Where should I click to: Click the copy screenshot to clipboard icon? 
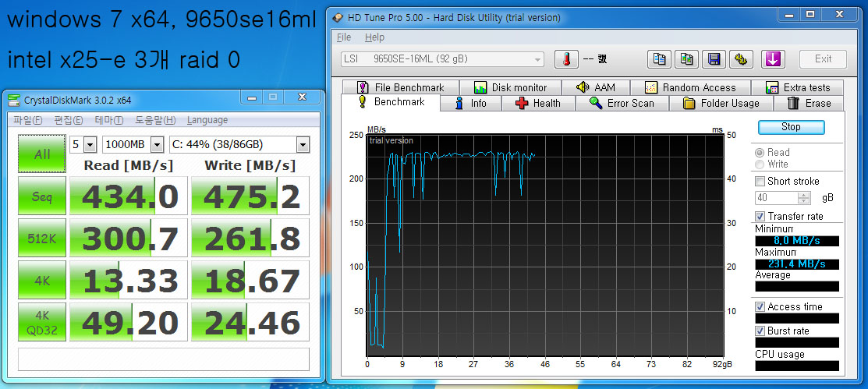coord(687,59)
